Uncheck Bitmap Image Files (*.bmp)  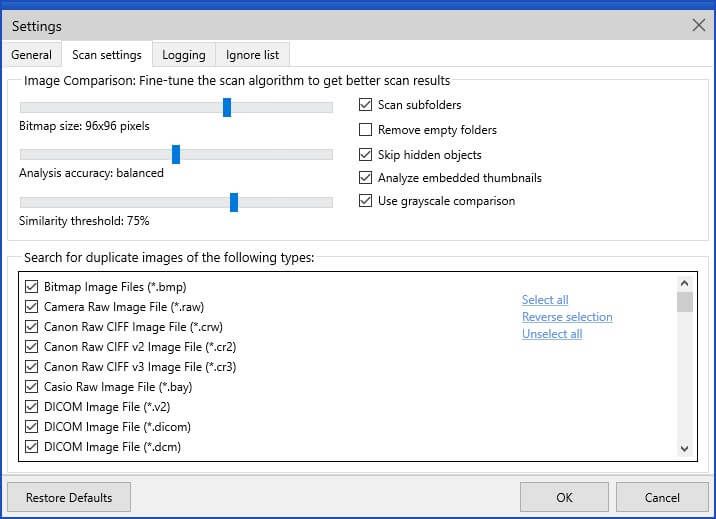coord(32,287)
